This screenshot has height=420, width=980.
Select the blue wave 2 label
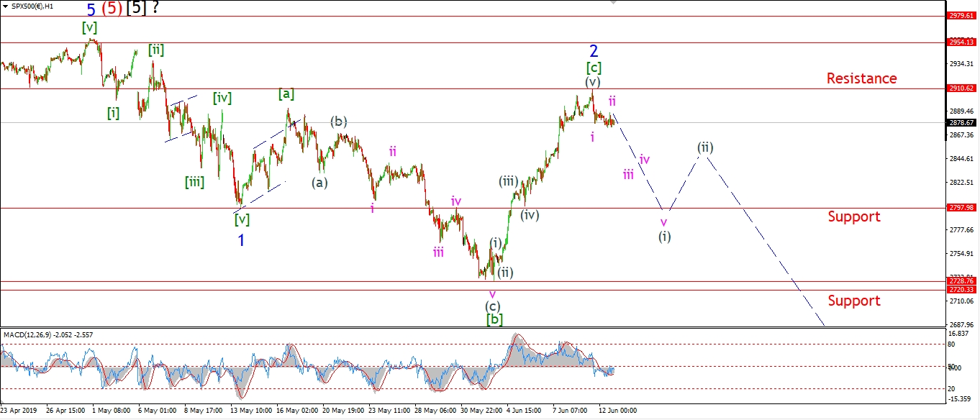594,51
